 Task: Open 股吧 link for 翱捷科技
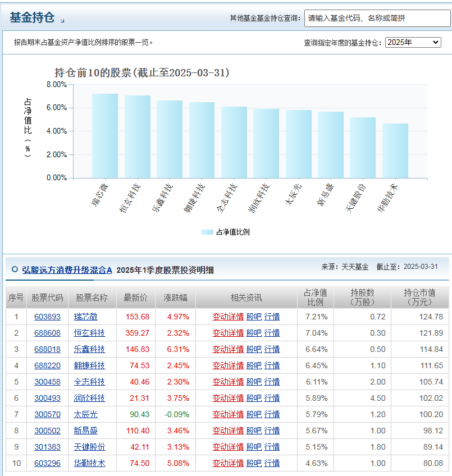(254, 365)
